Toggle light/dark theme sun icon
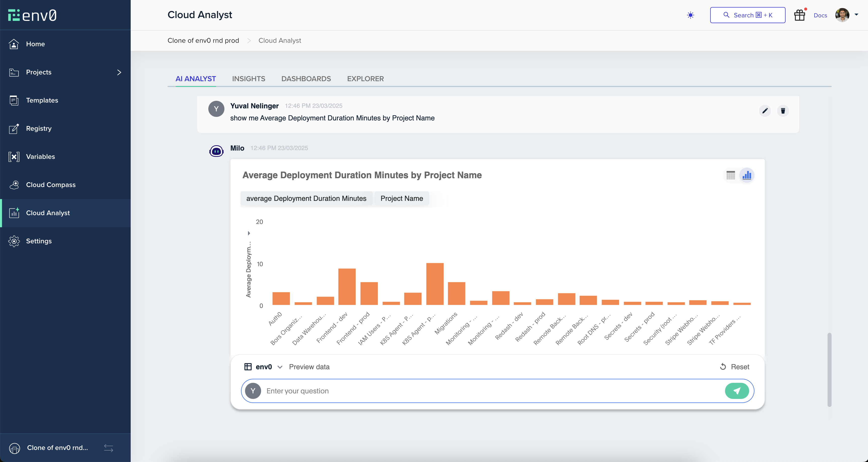This screenshot has height=462, width=868. 690,15
